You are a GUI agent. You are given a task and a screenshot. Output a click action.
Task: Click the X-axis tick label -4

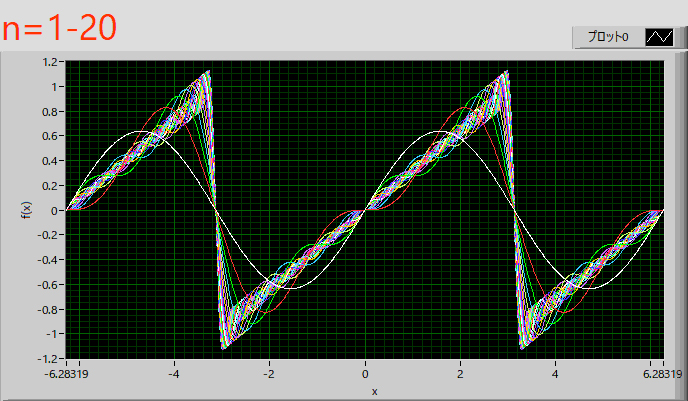(173, 375)
